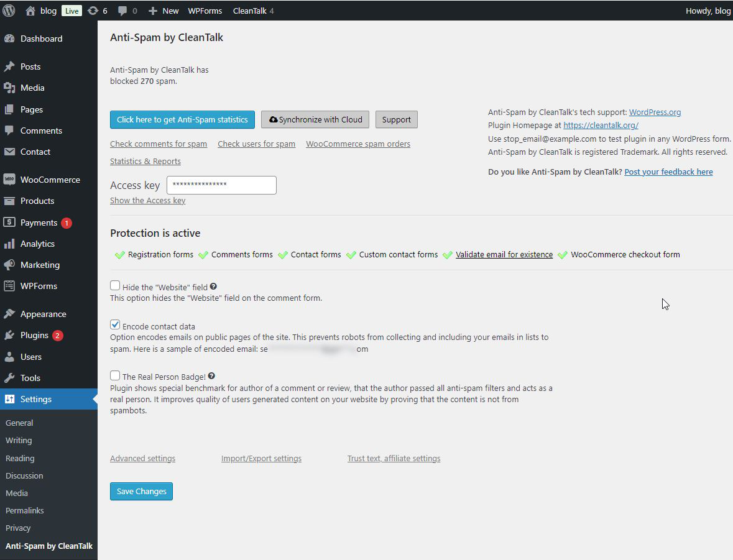
Task: Visit https://cleantalk.org/ plugin homepage link
Action: [x=601, y=126]
